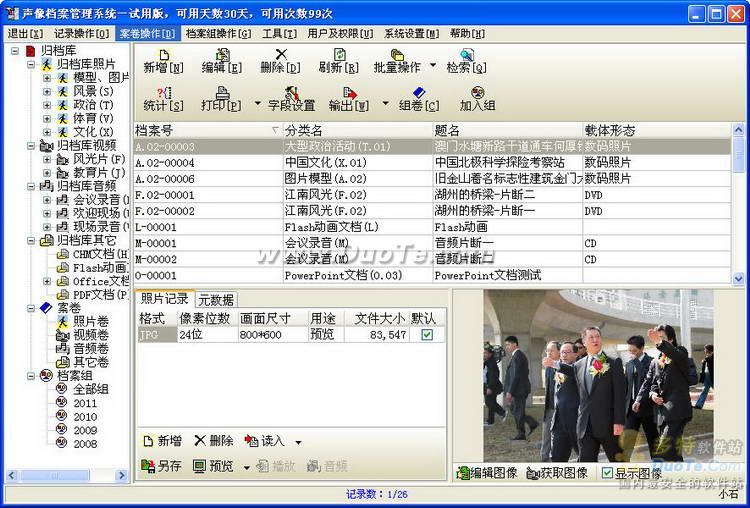Select the L-00001 record row
The image size is (750, 508).
tap(432, 227)
